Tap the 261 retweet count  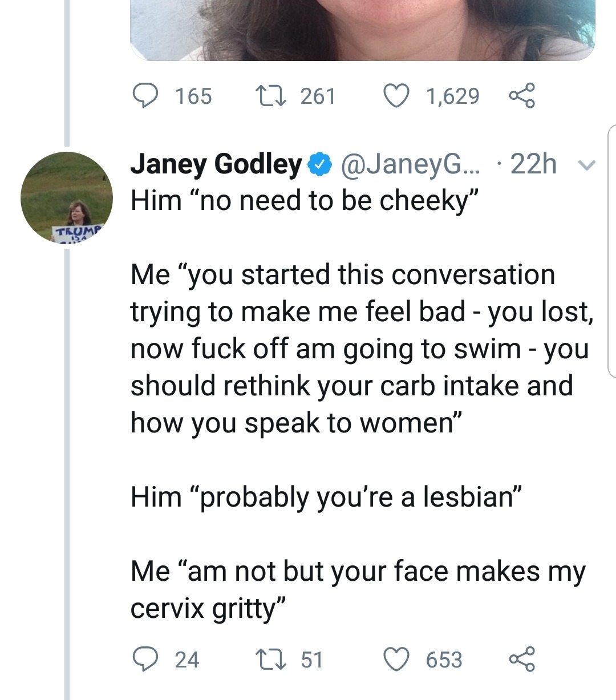(318, 96)
